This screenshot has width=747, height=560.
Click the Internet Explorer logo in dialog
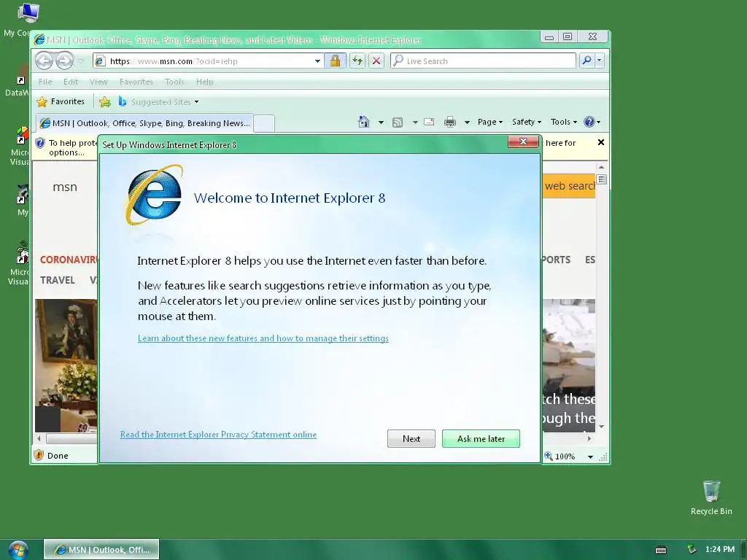pyautogui.click(x=155, y=195)
